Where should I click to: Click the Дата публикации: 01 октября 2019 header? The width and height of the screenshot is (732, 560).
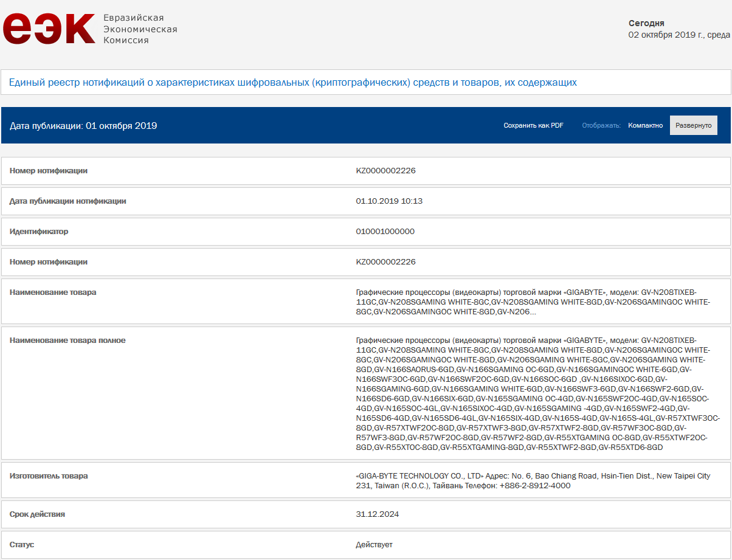tap(83, 126)
